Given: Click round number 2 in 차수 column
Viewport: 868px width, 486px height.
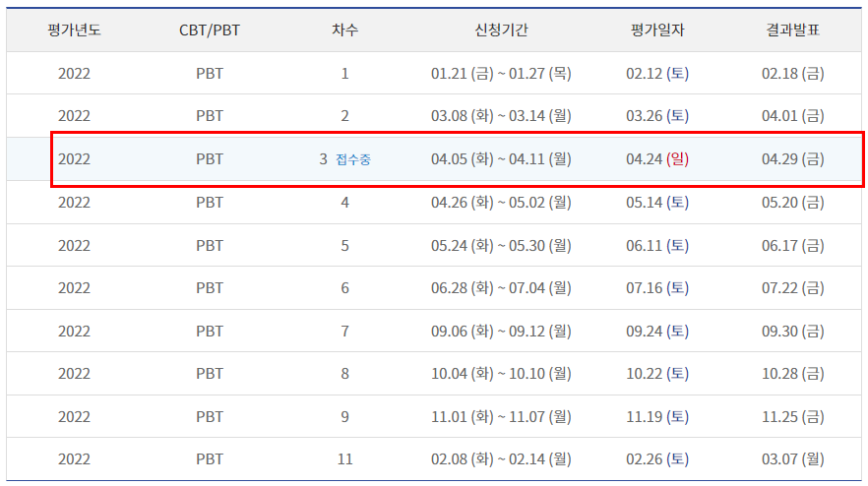Looking at the screenshot, I should point(344,116).
